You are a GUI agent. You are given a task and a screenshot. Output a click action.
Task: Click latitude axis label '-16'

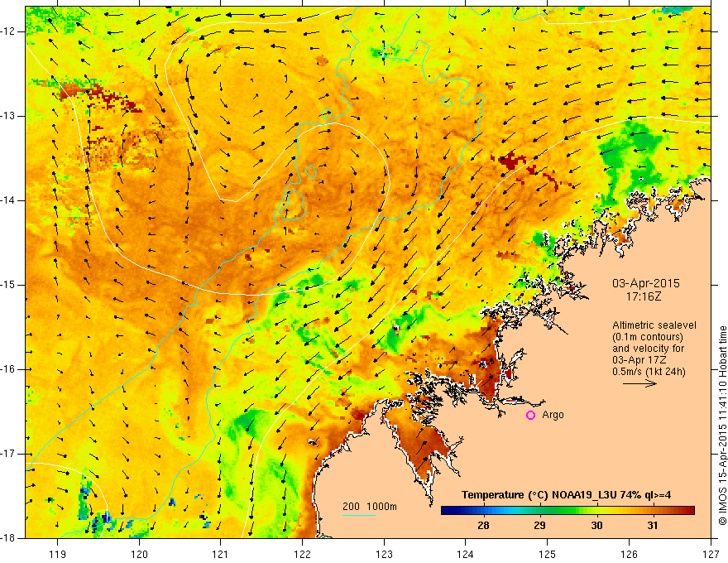pyautogui.click(x=8, y=369)
